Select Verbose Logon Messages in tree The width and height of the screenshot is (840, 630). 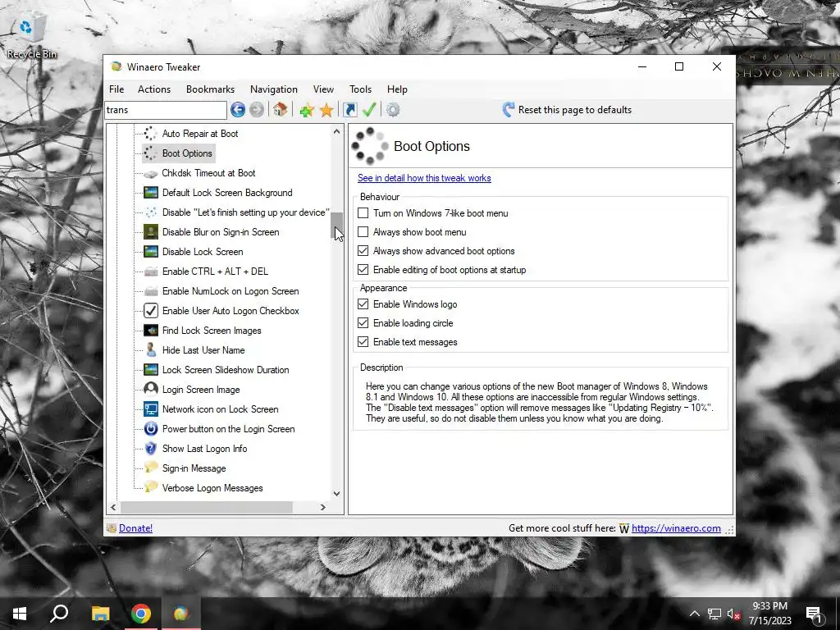212,488
